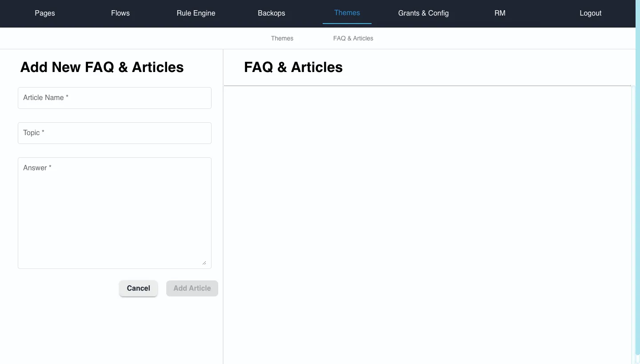Focus the Article Name field

pyautogui.click(x=115, y=98)
